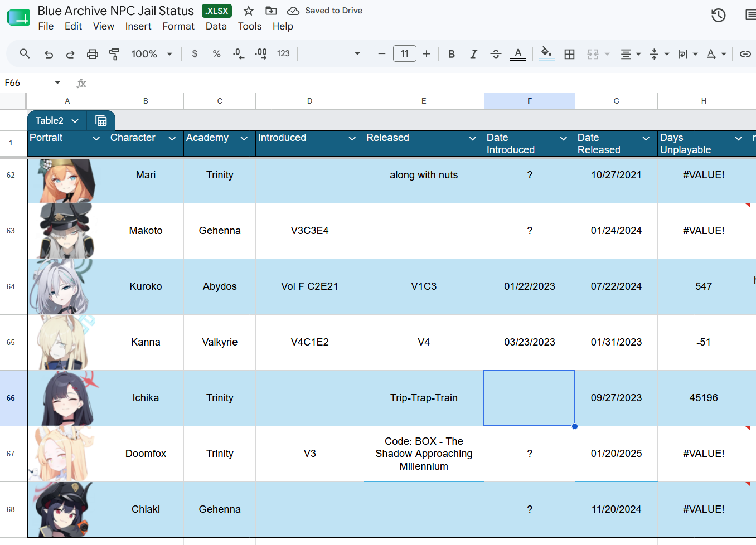Click the move-to-folder icon
756x545 pixels.
[x=271, y=11]
